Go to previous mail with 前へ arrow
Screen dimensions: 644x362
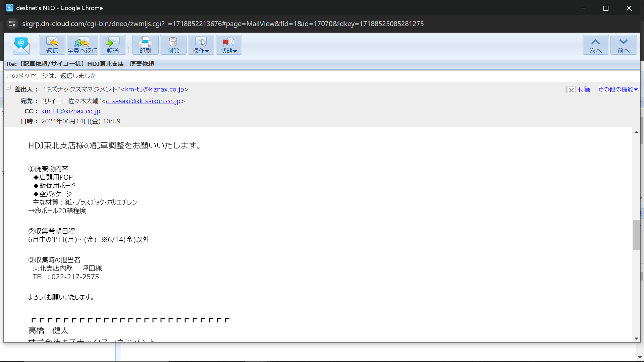(x=623, y=45)
